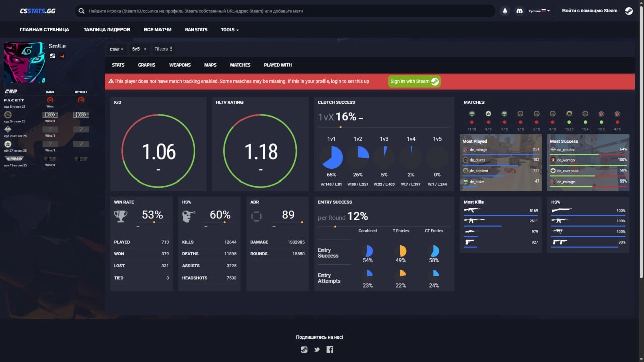
Task: Click the magnifier search icon in search bar
Action: (x=82, y=11)
